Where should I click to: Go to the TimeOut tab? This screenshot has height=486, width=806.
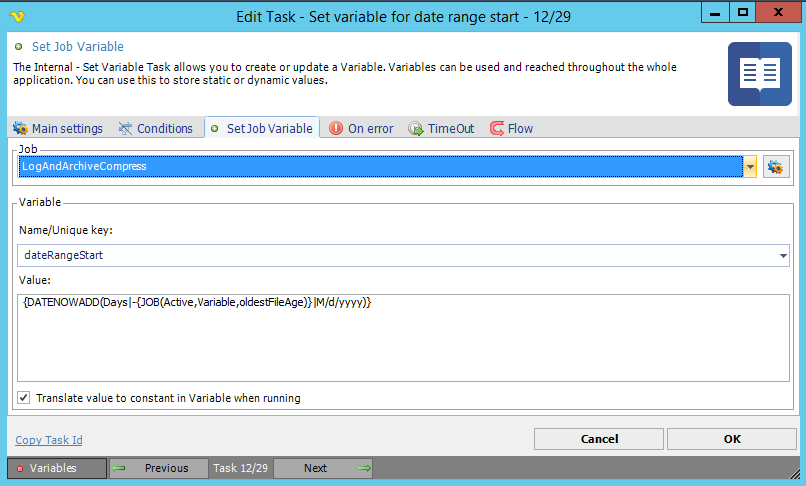[441, 128]
